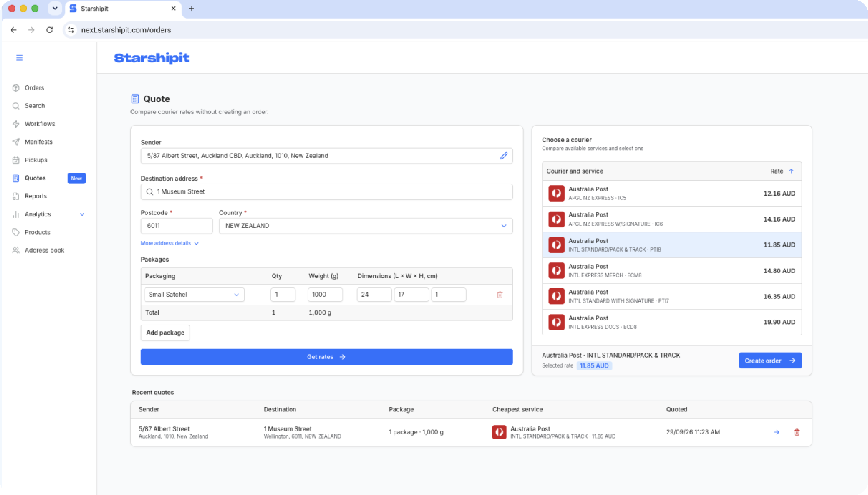The image size is (868, 495).
Task: Click the Weight field showing 1000
Action: click(x=325, y=294)
